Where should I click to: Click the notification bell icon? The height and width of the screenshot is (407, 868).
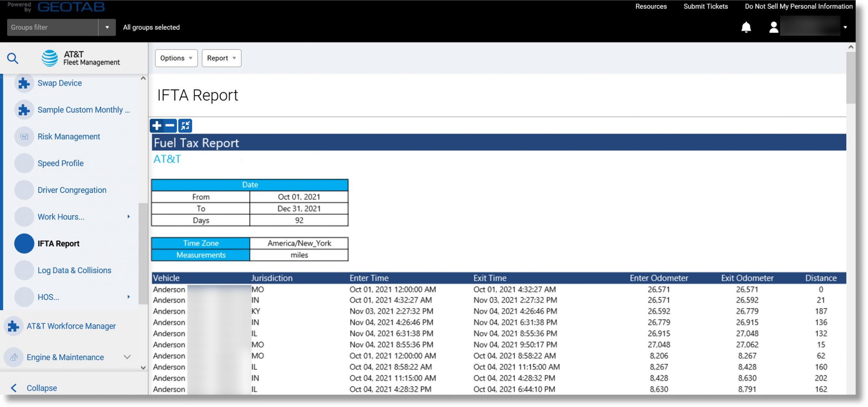tap(746, 27)
